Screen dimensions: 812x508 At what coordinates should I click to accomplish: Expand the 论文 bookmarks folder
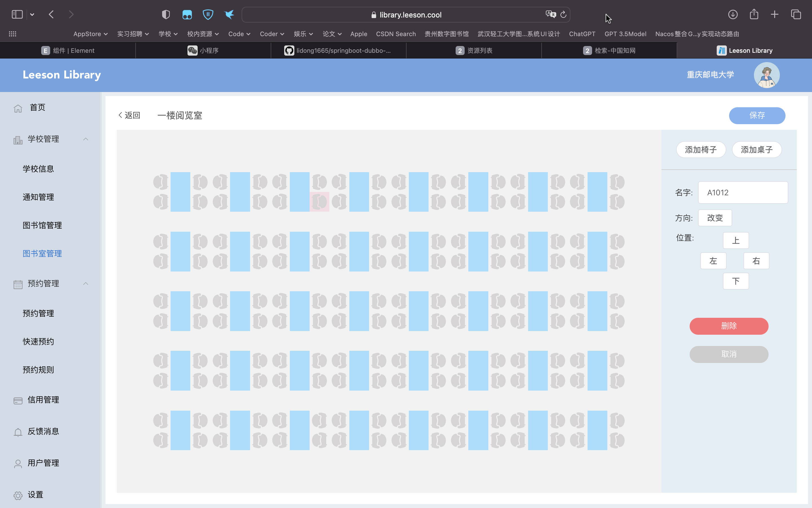332,34
